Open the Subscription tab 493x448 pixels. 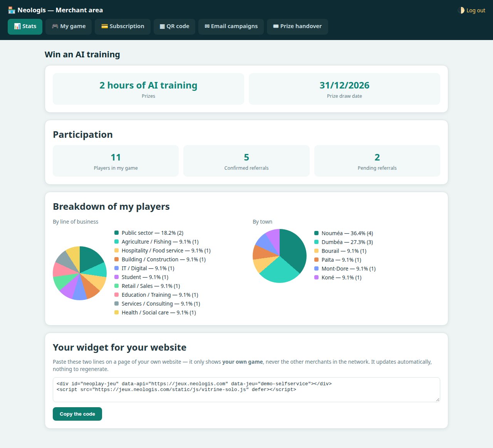click(122, 27)
